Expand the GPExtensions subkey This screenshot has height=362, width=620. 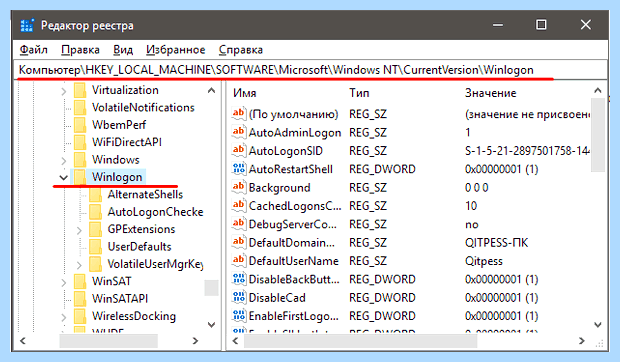(79, 230)
